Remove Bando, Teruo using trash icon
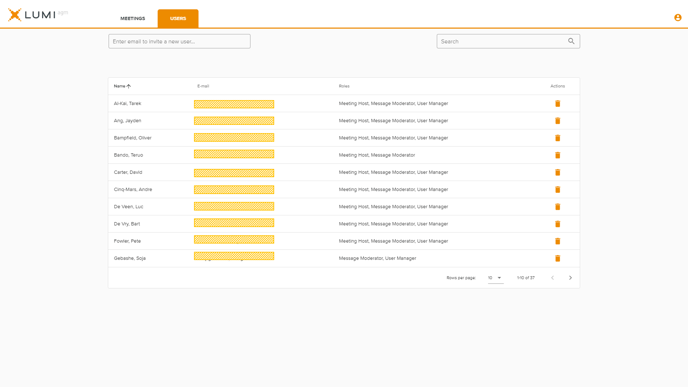This screenshot has height=387, width=688. (557, 155)
